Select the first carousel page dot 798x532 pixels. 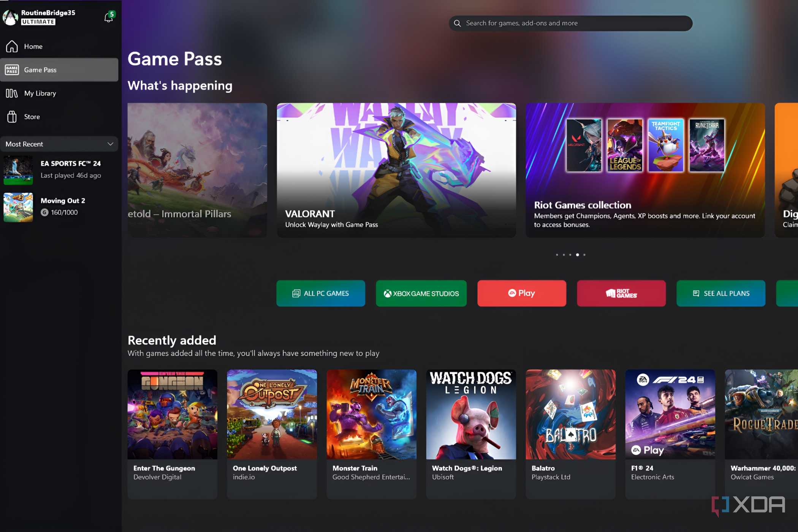tap(557, 255)
